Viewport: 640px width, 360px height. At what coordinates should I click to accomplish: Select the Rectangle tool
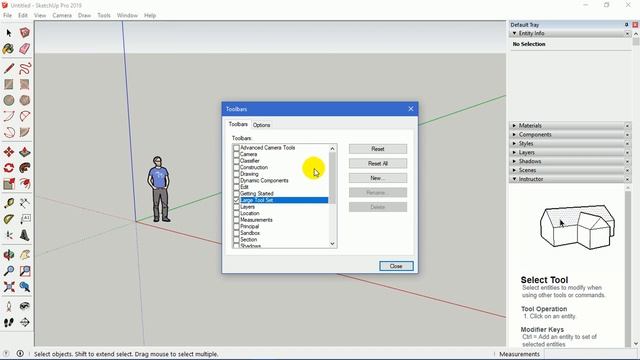click(x=9, y=84)
